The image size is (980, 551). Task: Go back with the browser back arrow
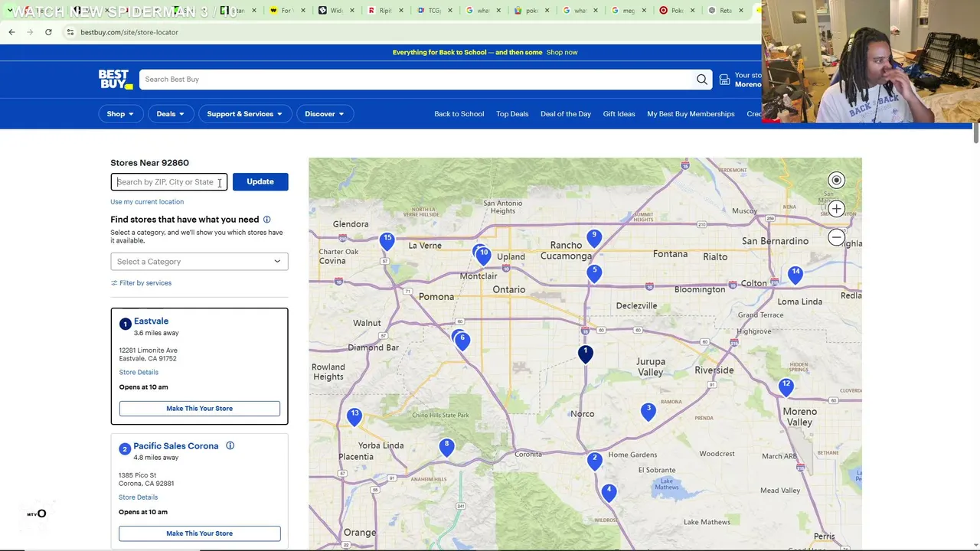click(x=11, y=32)
